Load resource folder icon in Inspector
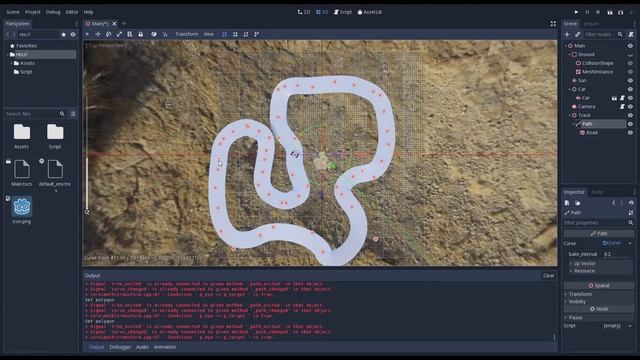This screenshot has height=360, width=640. 578,203
